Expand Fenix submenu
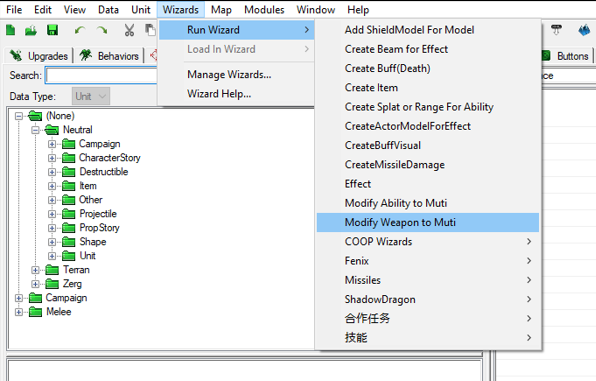 point(428,261)
